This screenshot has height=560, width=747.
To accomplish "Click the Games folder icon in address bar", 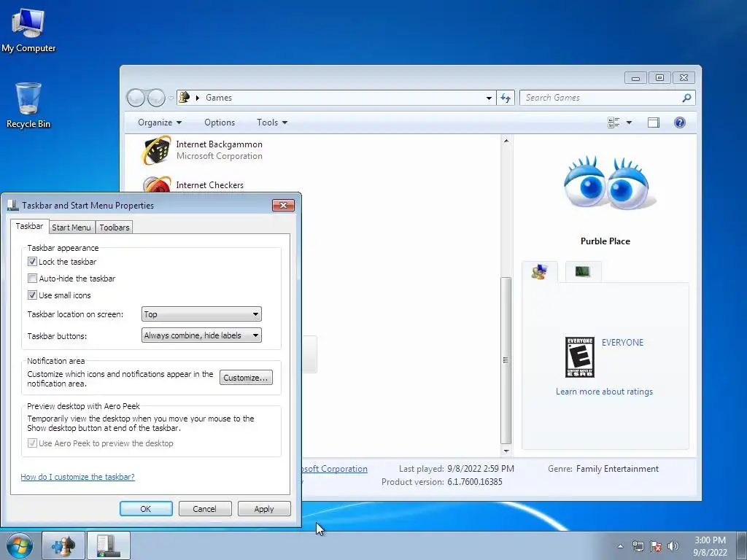I will [x=185, y=97].
